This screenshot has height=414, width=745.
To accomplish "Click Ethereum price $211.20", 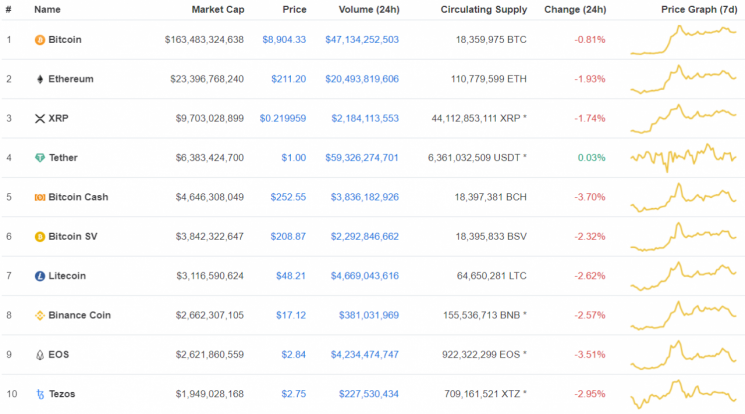I will click(288, 79).
